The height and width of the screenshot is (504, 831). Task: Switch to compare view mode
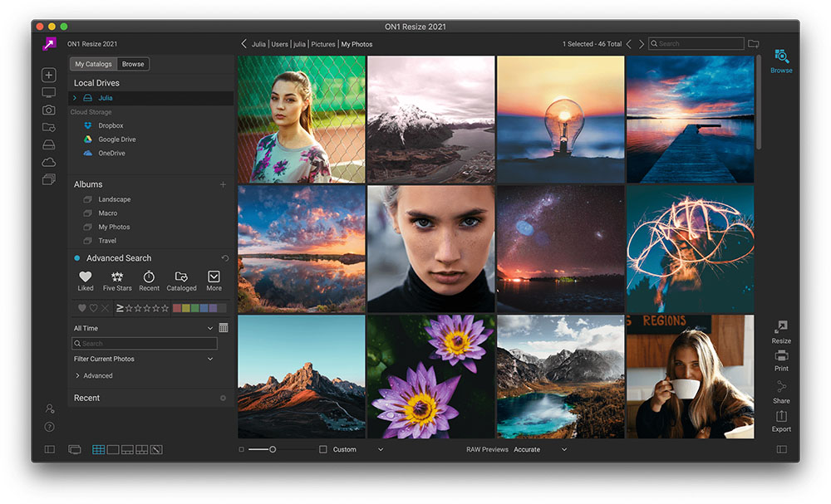(x=141, y=449)
